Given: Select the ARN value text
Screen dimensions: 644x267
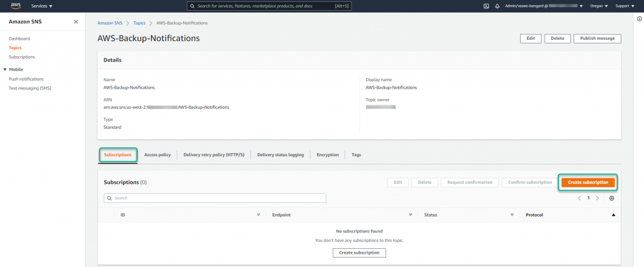Looking at the screenshot, I should click(166, 108).
